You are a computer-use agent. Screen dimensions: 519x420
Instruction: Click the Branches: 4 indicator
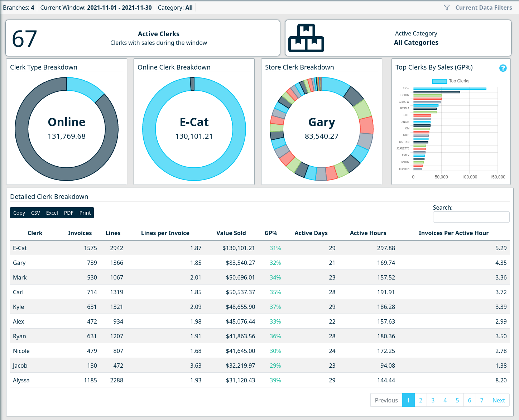[x=19, y=8]
